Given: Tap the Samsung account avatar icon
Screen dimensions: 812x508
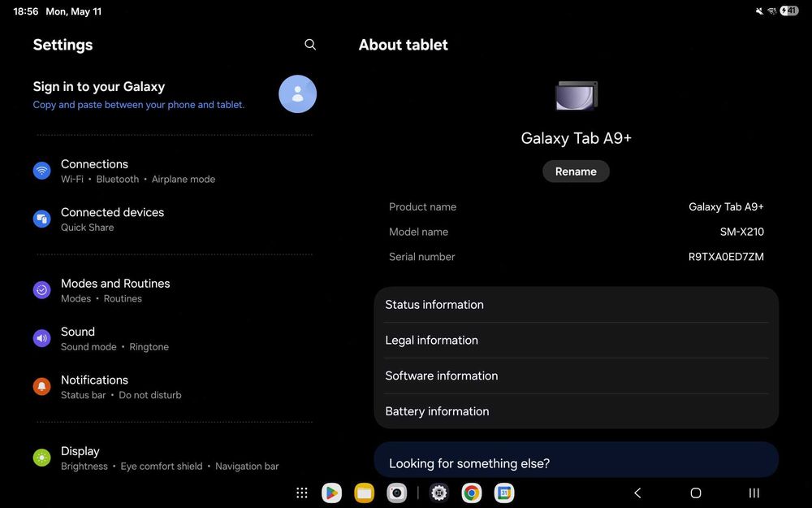Looking at the screenshot, I should click(x=298, y=93).
